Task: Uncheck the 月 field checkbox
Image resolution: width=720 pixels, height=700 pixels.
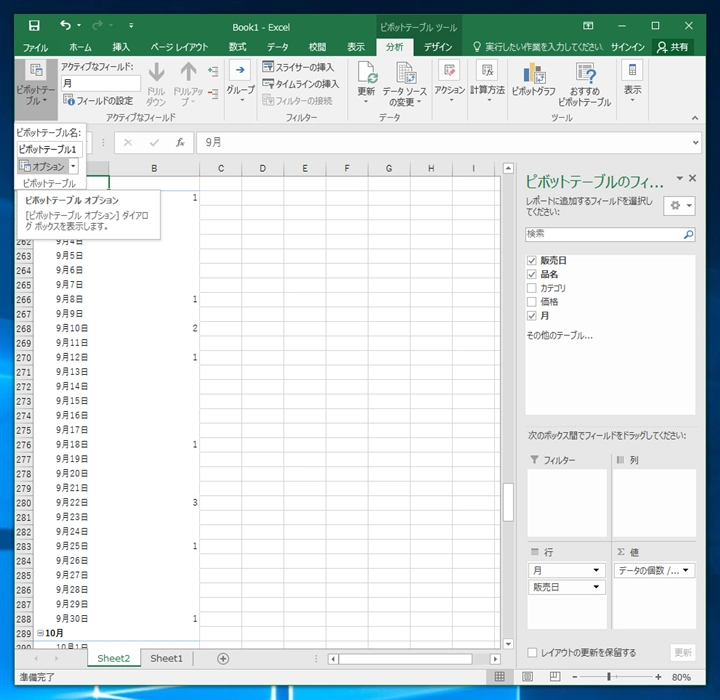Action: coord(532,316)
